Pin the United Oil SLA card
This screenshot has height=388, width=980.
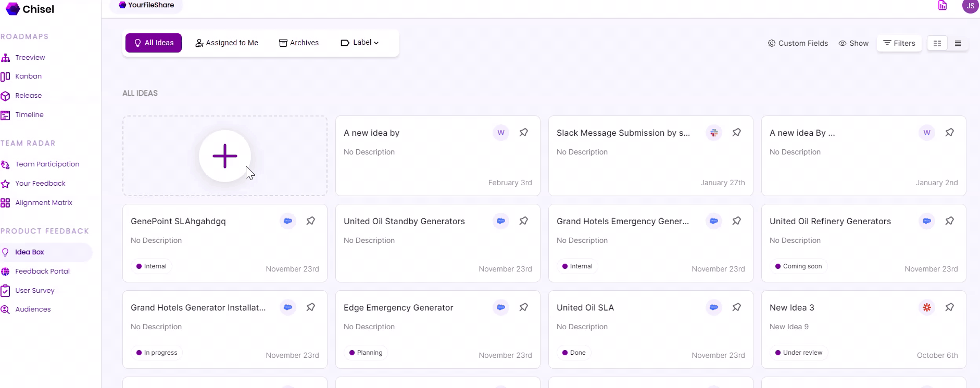coord(737,307)
